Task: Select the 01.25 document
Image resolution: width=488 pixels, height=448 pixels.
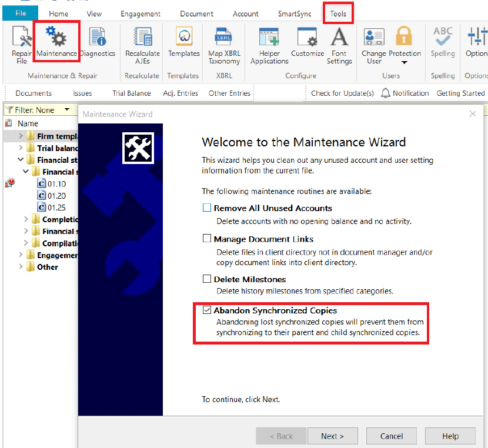Action: click(x=52, y=208)
